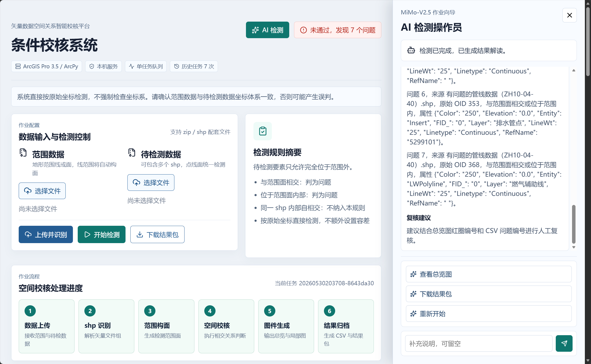This screenshot has height=364, width=591.
Task: Select step 1 数据上传 card
Action: pos(46,326)
